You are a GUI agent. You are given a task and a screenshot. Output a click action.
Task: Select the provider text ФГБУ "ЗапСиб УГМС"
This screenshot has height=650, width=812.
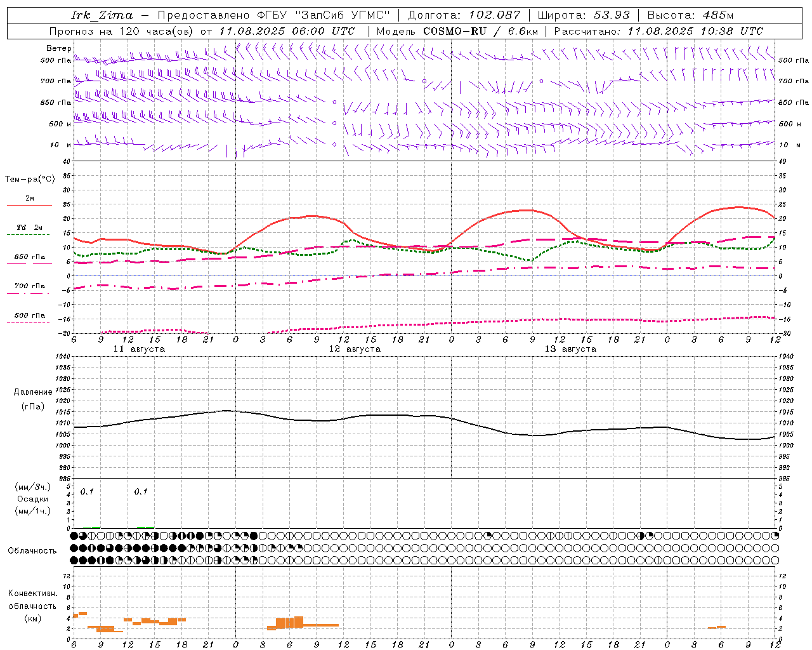point(324,15)
